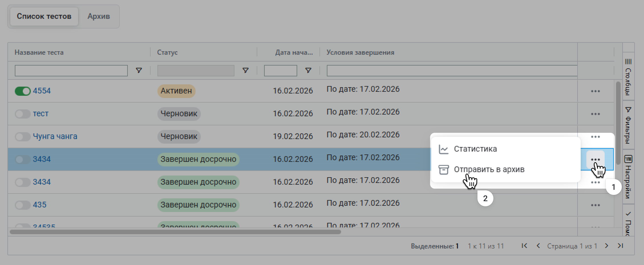Switch to the Архив tab

click(x=99, y=16)
